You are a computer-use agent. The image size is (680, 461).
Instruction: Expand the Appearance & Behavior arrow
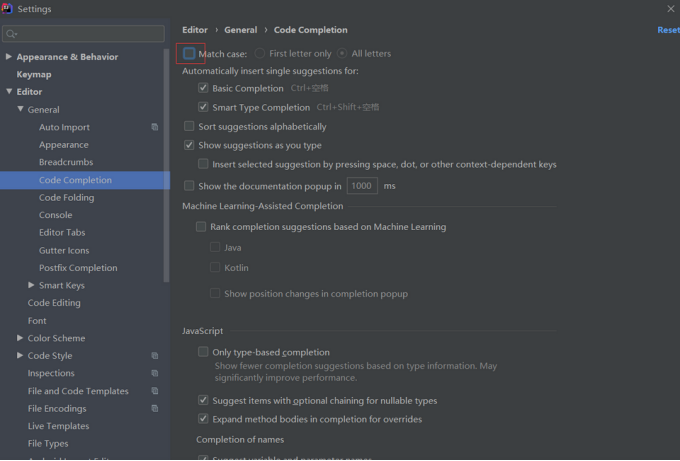(x=8, y=56)
